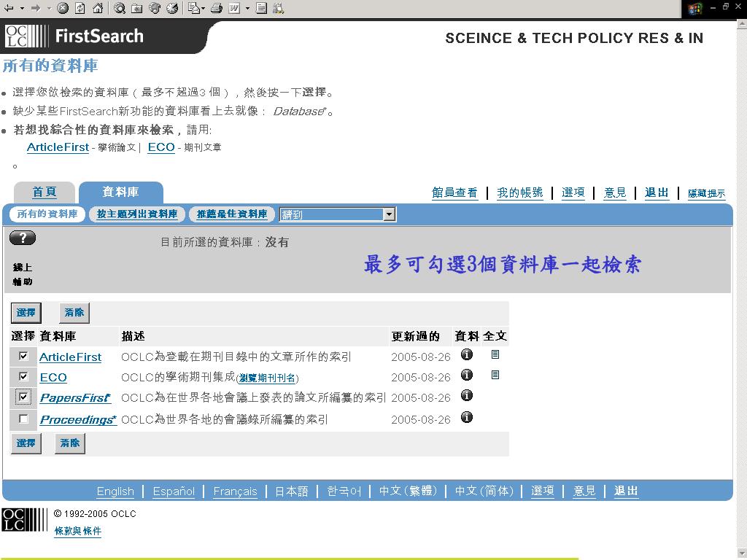
Task: Select the 所有的資料庫 sub-tab
Action: coord(47,214)
